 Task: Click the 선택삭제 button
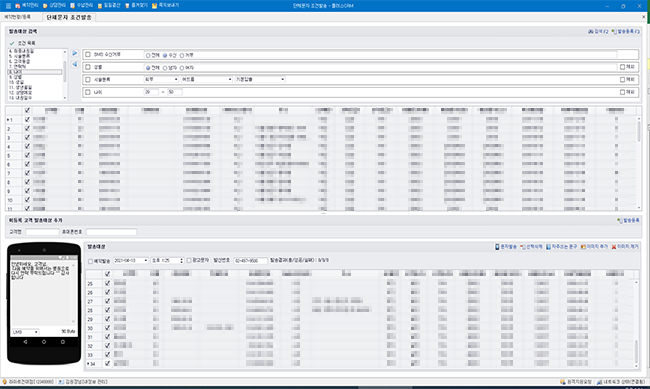click(x=532, y=247)
